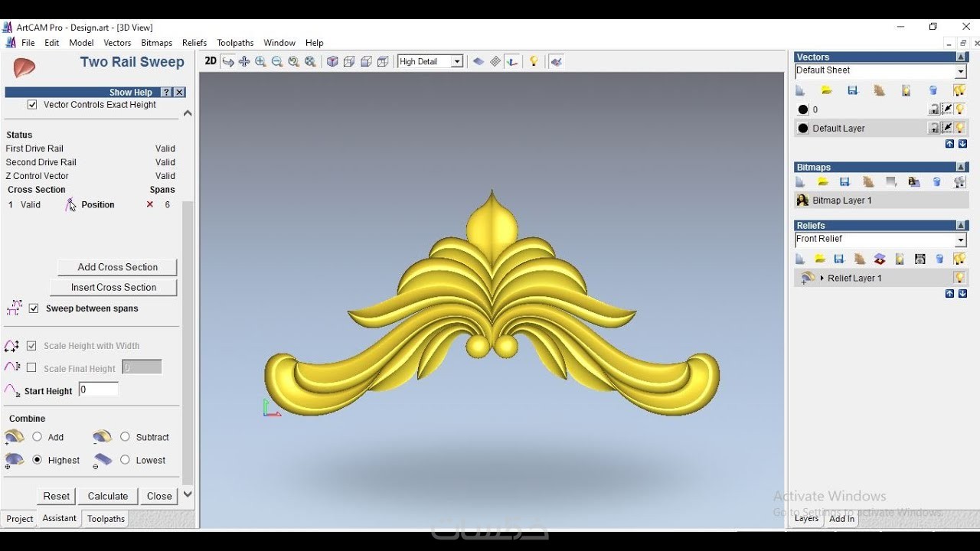Select the twiddle rotate view tool

228,61
